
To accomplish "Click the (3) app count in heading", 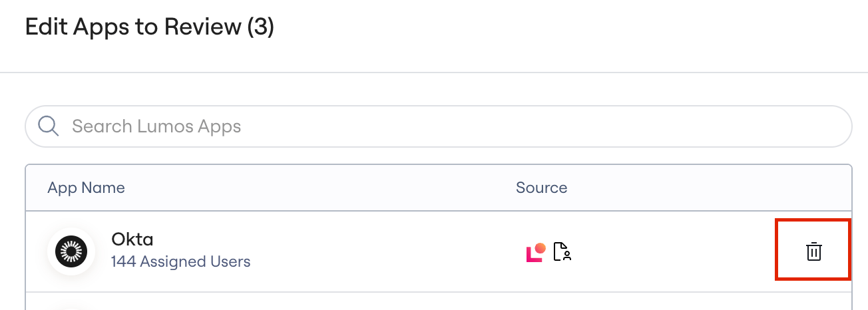I will (260, 27).
